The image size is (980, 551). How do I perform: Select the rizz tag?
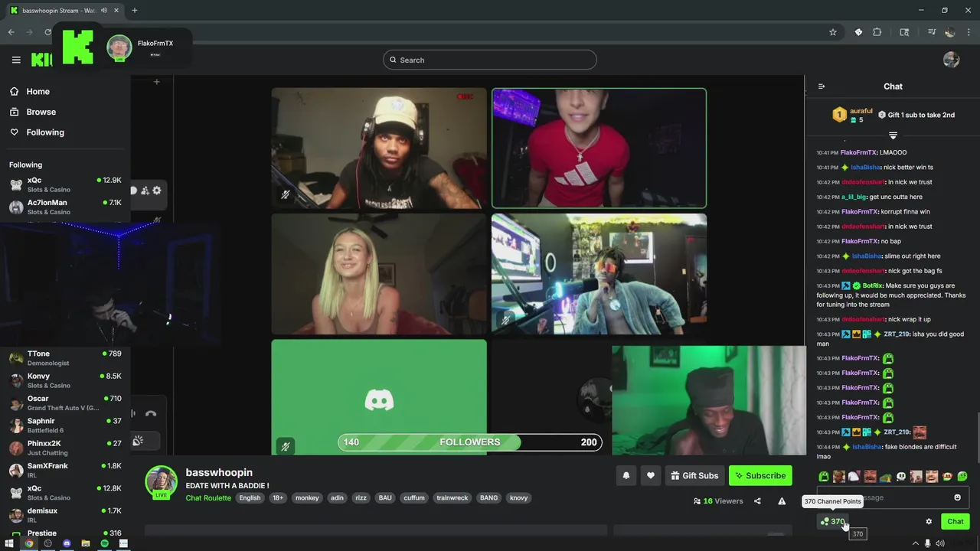click(361, 498)
